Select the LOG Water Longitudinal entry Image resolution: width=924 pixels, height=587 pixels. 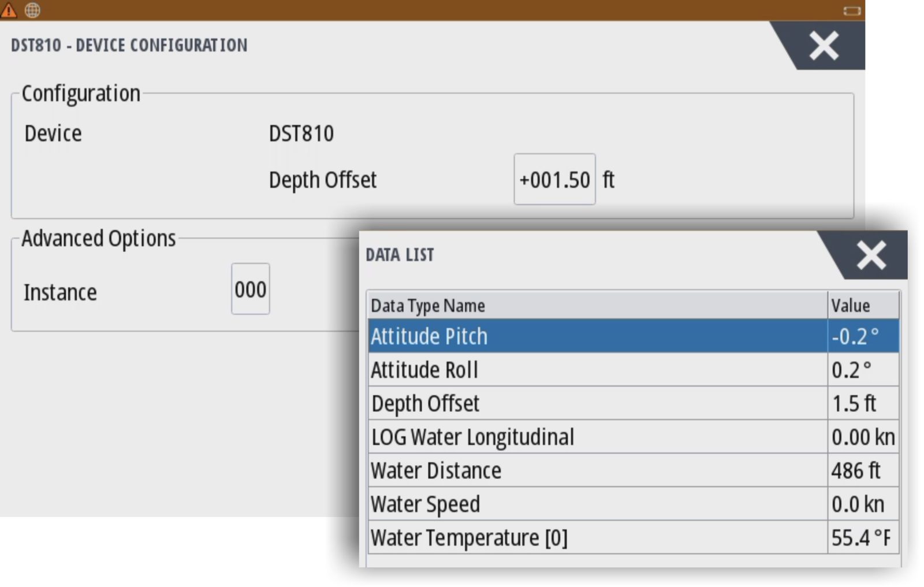[472, 437]
